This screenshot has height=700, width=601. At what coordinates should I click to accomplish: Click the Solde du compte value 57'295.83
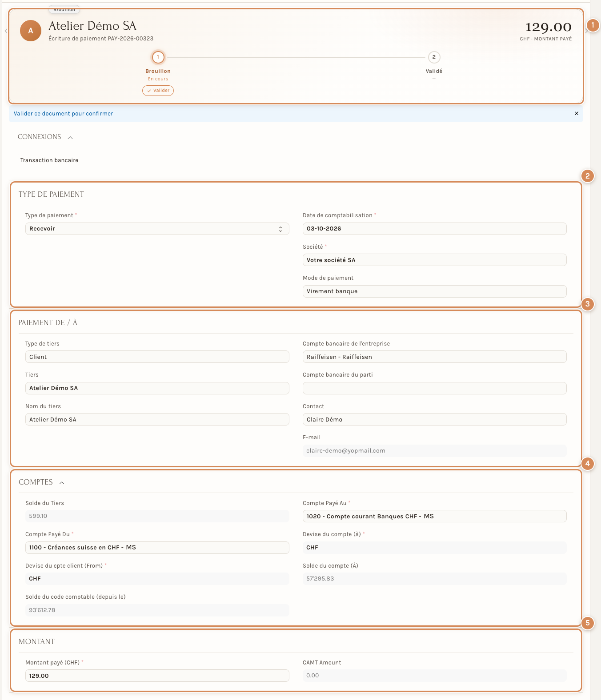[434, 579]
